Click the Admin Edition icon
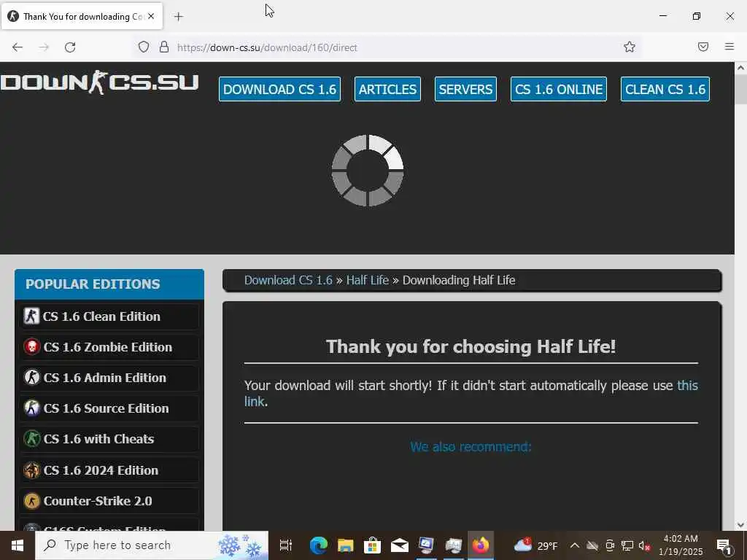747x560 pixels. [x=31, y=378]
